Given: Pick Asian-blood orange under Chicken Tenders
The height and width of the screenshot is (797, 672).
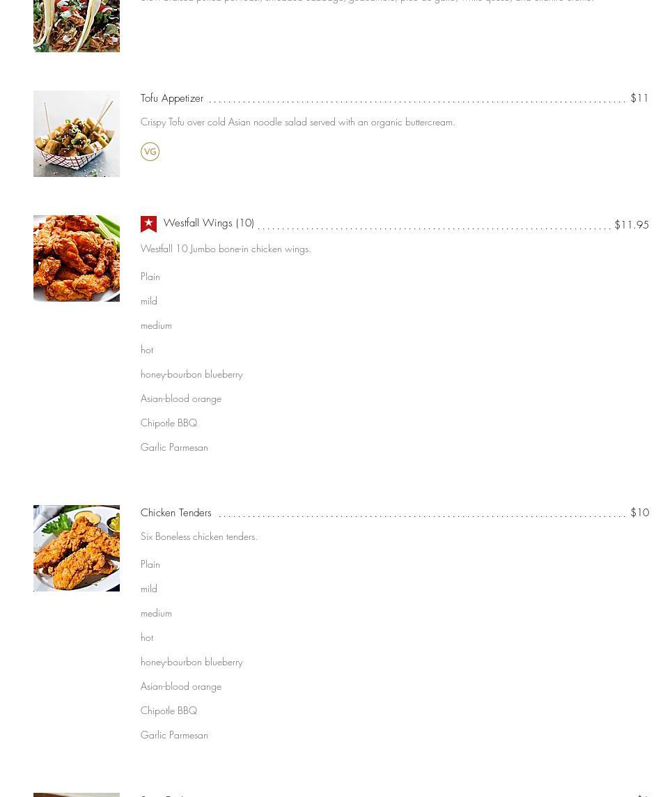Looking at the screenshot, I should [x=181, y=686].
